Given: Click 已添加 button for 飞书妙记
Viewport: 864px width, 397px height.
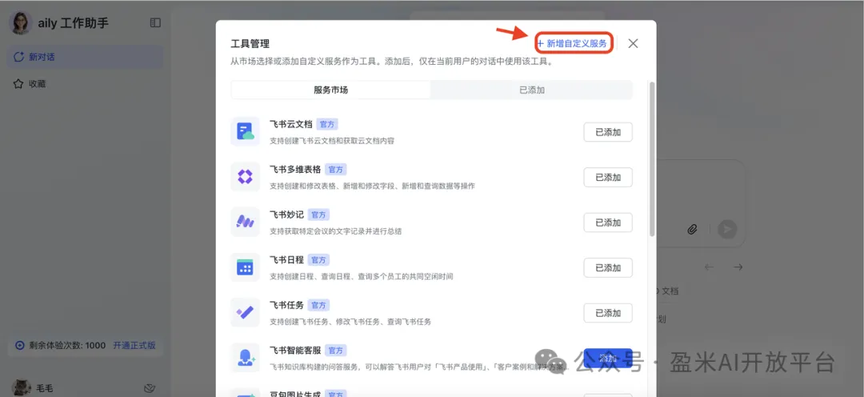Looking at the screenshot, I should [608, 223].
